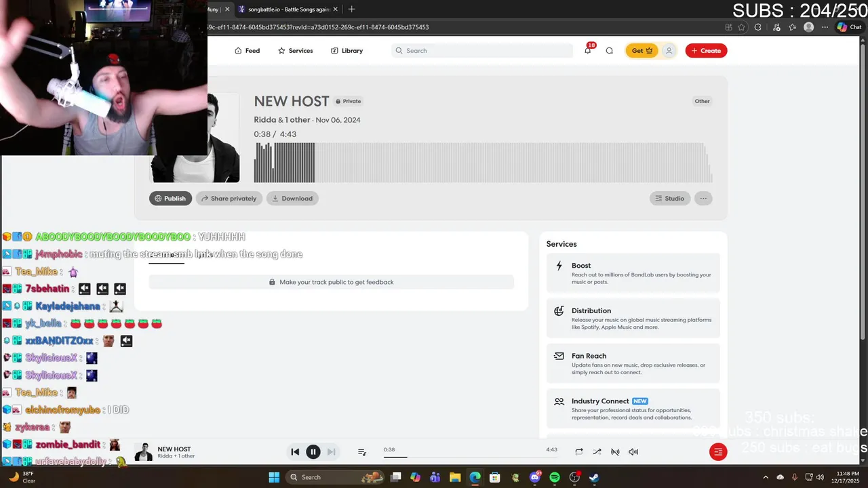
Task: Seek within the track waveform
Action: click(x=483, y=163)
